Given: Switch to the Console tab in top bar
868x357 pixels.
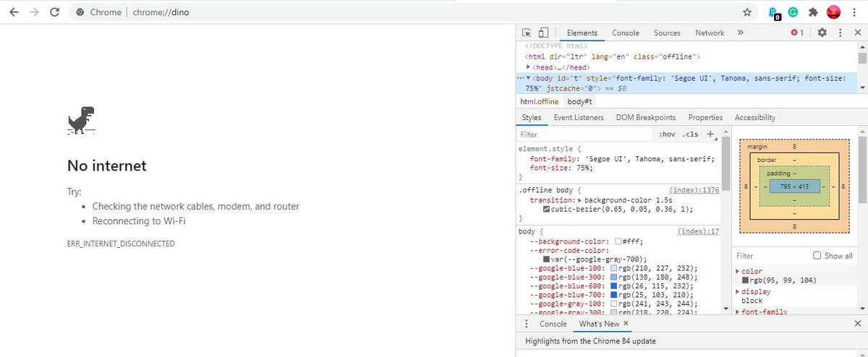Looking at the screenshot, I should (626, 33).
